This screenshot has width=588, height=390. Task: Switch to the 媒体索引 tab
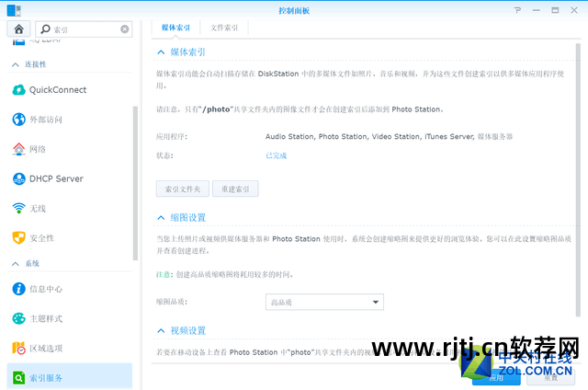175,28
